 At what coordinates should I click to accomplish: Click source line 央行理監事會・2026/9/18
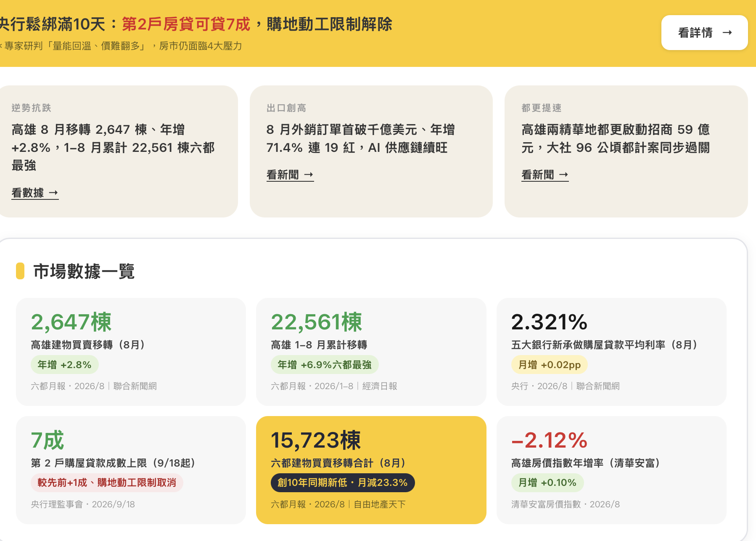83,504
